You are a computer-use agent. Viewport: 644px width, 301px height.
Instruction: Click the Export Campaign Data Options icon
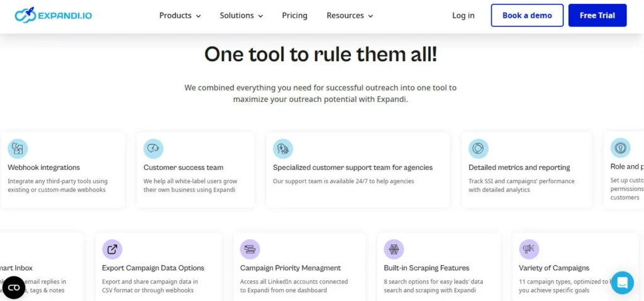point(112,249)
